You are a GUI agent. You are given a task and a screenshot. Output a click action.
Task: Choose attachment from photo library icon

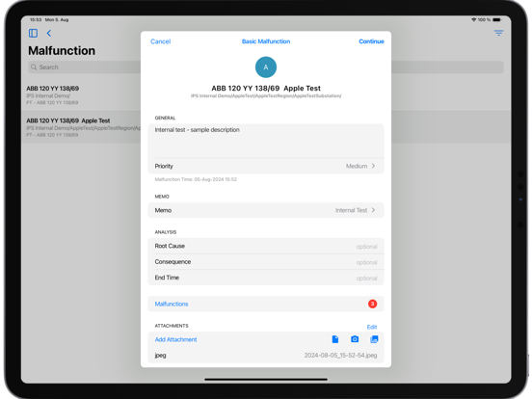pos(374,339)
